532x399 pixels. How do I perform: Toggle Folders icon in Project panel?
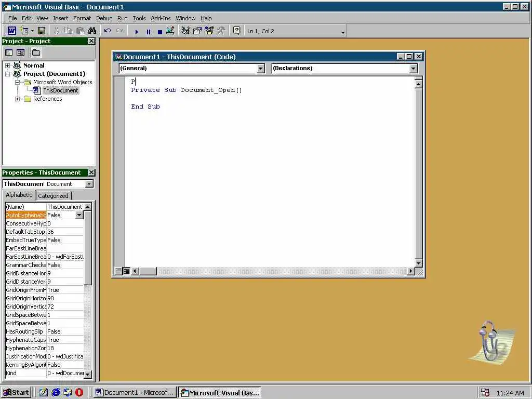click(36, 52)
